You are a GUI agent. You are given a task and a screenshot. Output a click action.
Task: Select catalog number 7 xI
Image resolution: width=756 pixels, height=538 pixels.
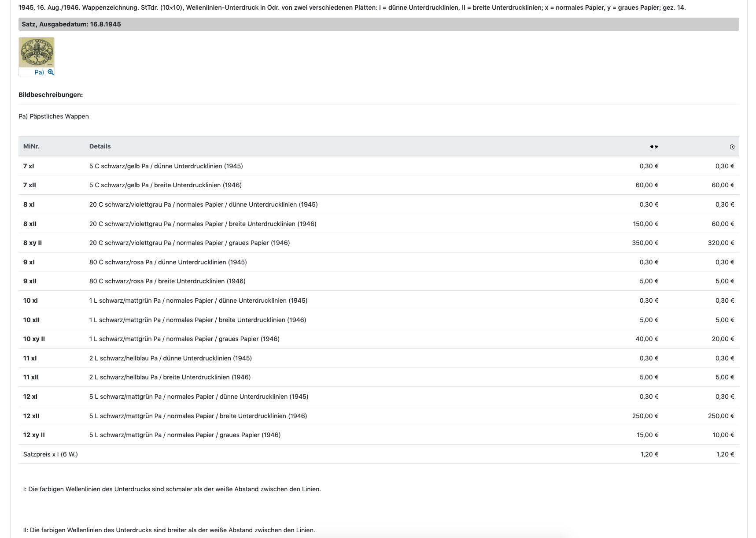(x=29, y=166)
